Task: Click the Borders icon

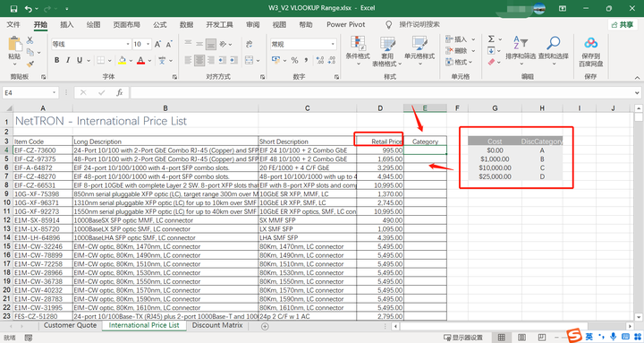Action: [100, 61]
